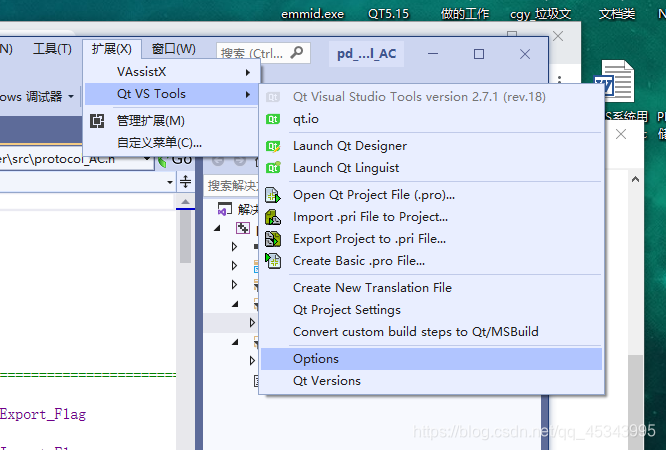This screenshot has height=450, width=666.
Task: Click the back navigation arrow in Solution Explorer
Action: (218, 161)
